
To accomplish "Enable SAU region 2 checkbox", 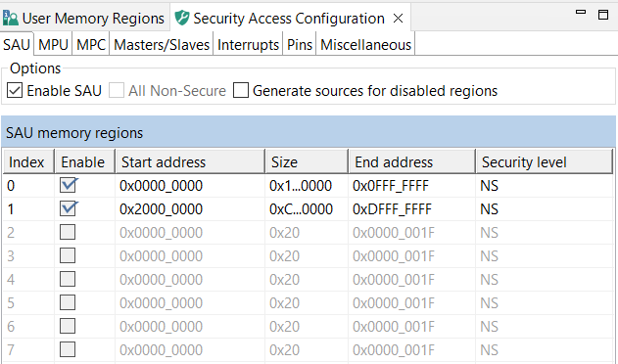I will (x=68, y=232).
